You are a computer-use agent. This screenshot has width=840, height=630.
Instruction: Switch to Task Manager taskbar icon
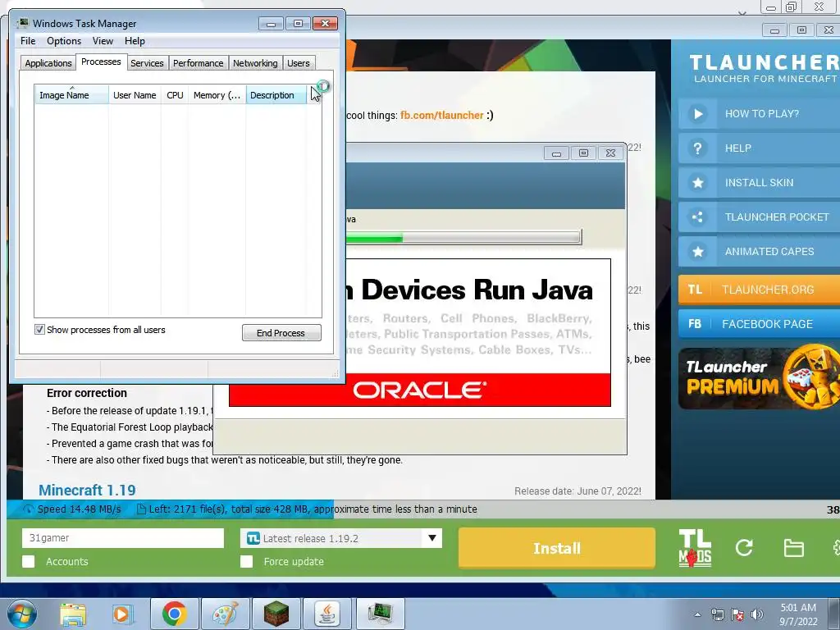coord(379,614)
